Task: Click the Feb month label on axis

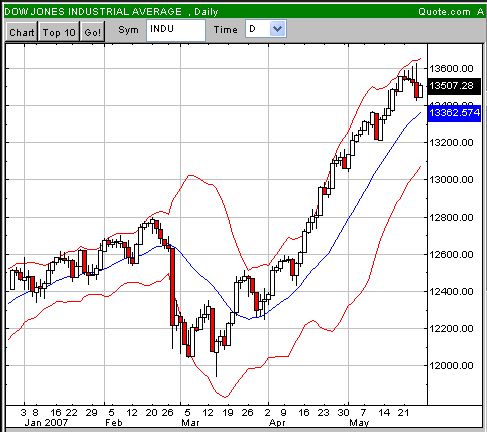Action: coord(114,423)
